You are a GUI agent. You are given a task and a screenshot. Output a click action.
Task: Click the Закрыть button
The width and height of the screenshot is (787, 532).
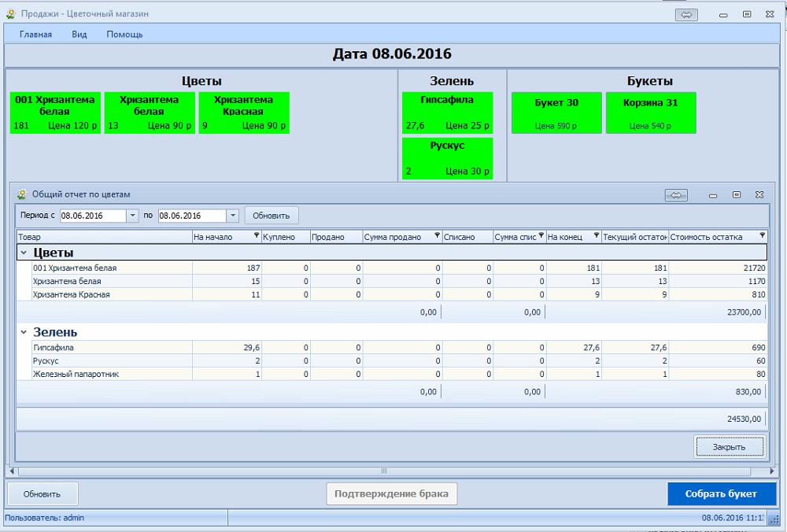tap(730, 447)
